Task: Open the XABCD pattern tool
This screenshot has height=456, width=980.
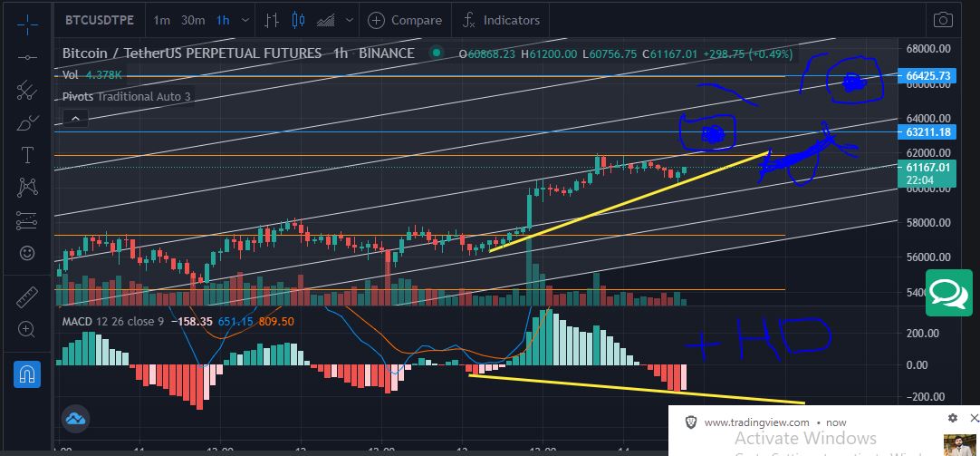Action: click(x=27, y=187)
